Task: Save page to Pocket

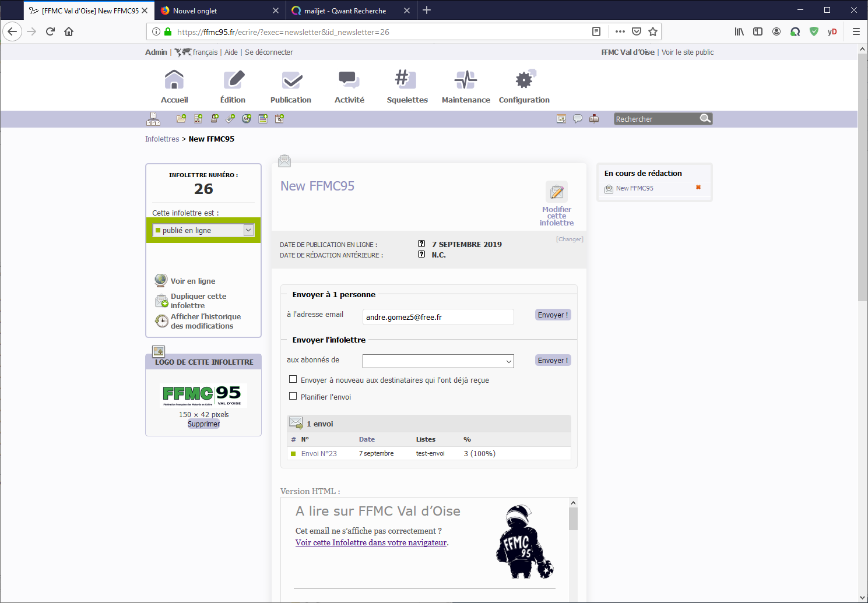Action: pyautogui.click(x=637, y=31)
